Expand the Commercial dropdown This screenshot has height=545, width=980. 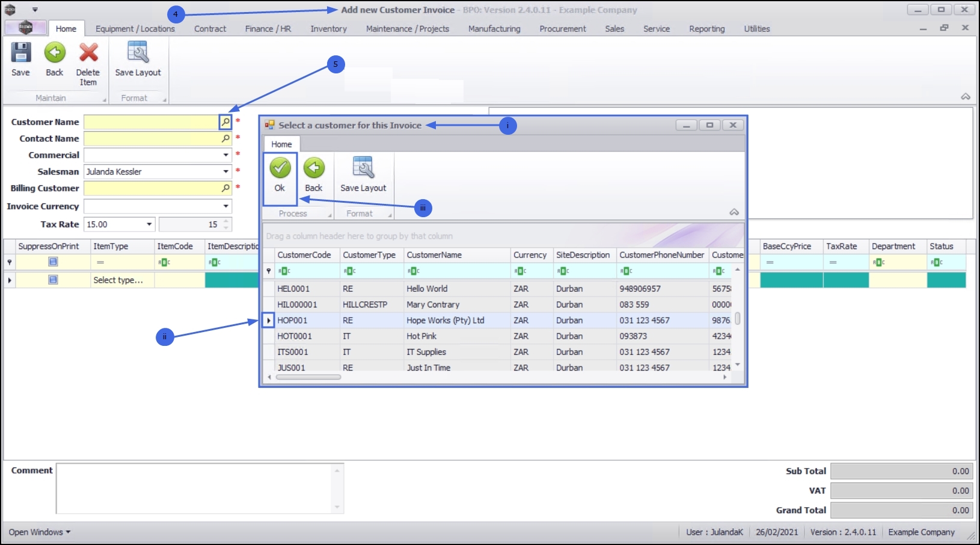click(226, 155)
